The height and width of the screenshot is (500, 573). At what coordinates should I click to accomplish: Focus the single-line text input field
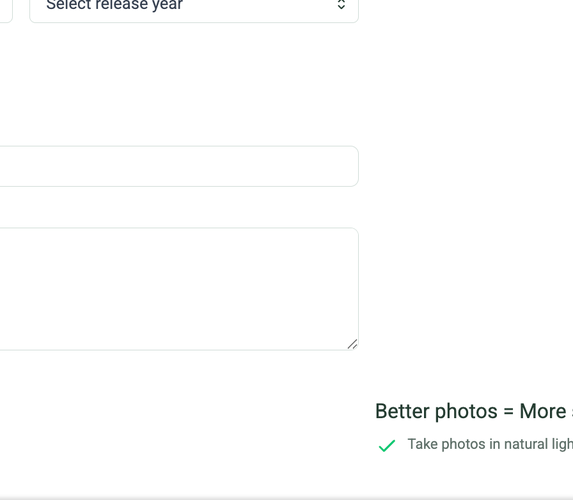[179, 166]
